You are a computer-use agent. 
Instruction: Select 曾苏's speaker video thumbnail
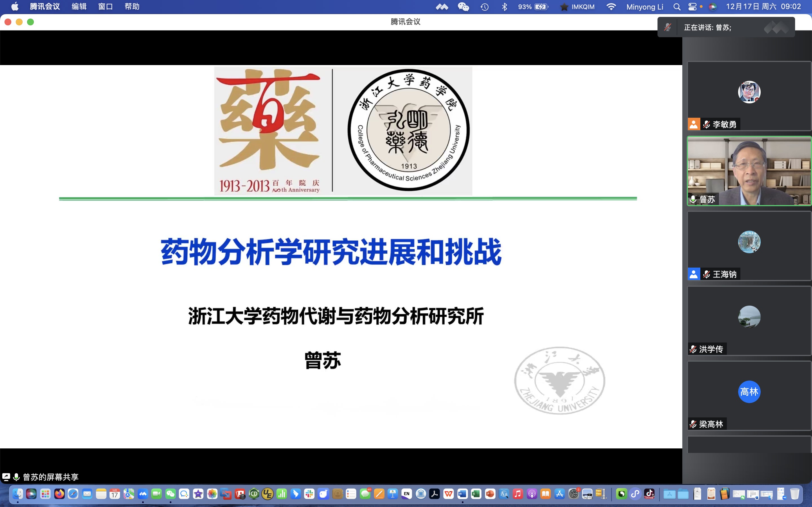tap(749, 171)
